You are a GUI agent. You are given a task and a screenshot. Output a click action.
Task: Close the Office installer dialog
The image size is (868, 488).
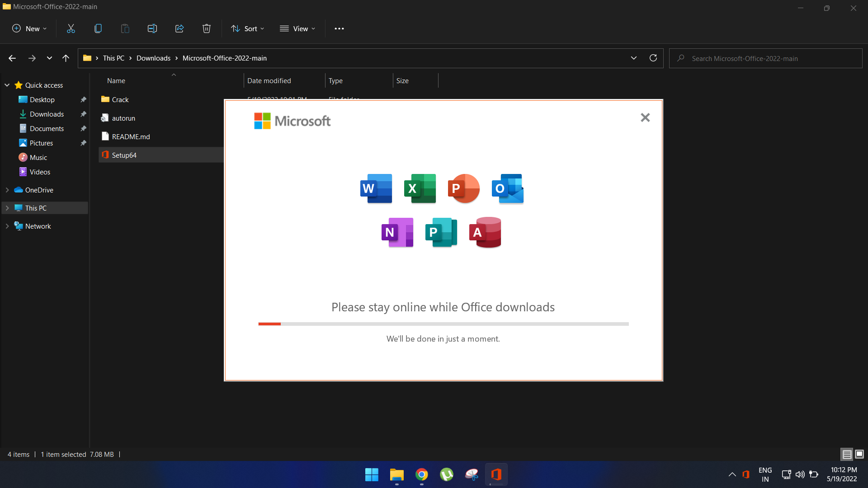coord(645,117)
